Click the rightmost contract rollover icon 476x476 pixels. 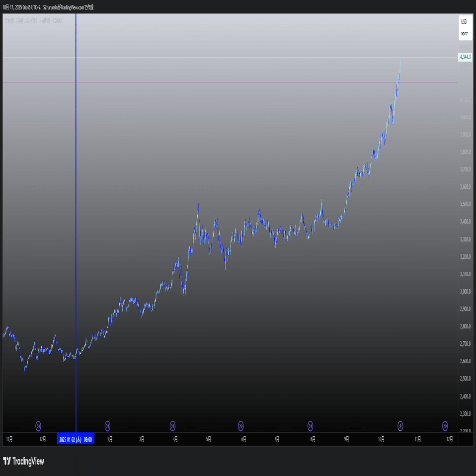click(x=445, y=426)
